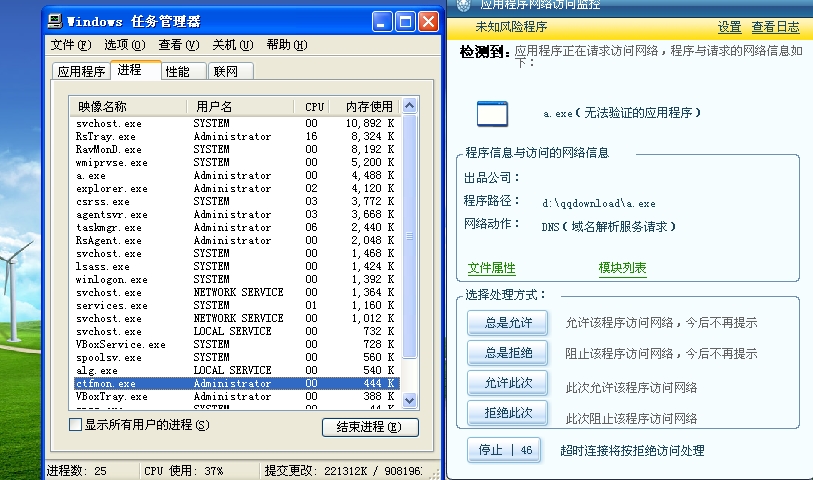Open the 设置 link in network monitor

click(730, 27)
